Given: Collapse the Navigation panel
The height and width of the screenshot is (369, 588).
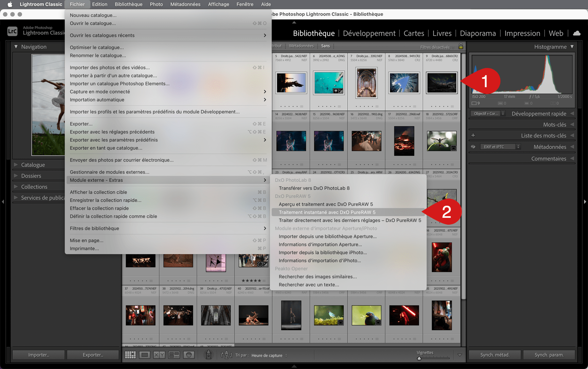Looking at the screenshot, I should pos(16,47).
